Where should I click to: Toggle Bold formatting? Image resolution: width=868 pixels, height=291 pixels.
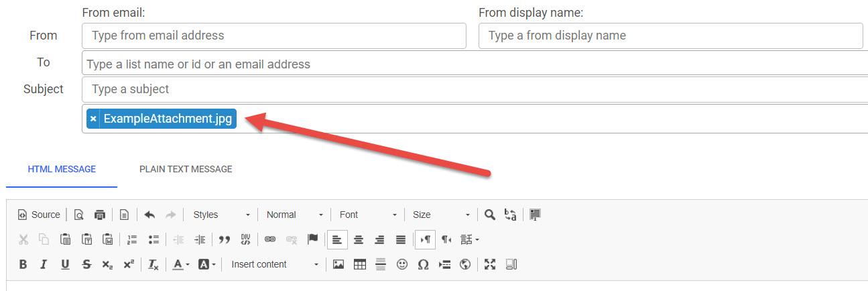click(23, 264)
